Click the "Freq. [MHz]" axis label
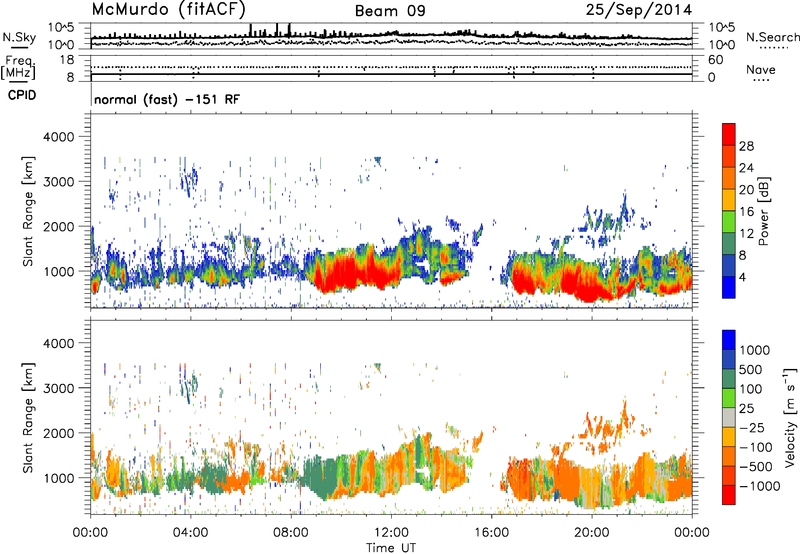Screen dimensions: 800x554 [x=18, y=68]
